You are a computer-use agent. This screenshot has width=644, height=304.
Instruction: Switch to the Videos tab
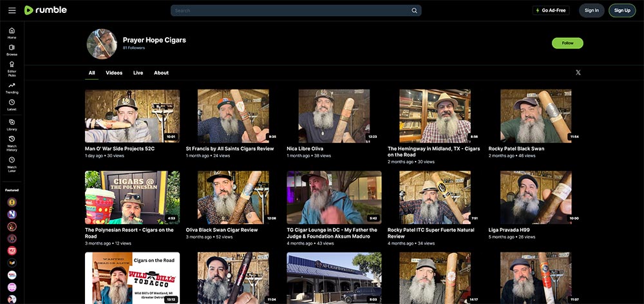pos(114,73)
